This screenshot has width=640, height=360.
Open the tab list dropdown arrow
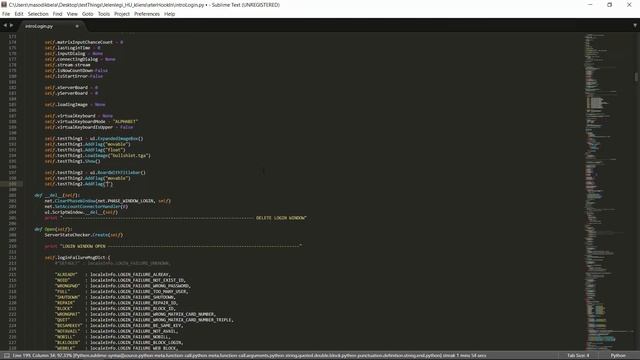point(635,26)
